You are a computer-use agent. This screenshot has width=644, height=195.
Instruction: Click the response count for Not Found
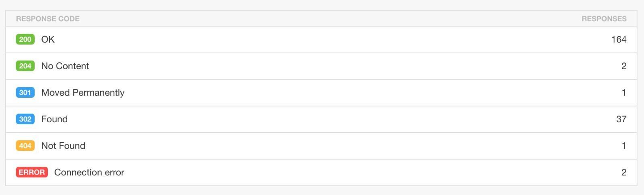click(624, 146)
